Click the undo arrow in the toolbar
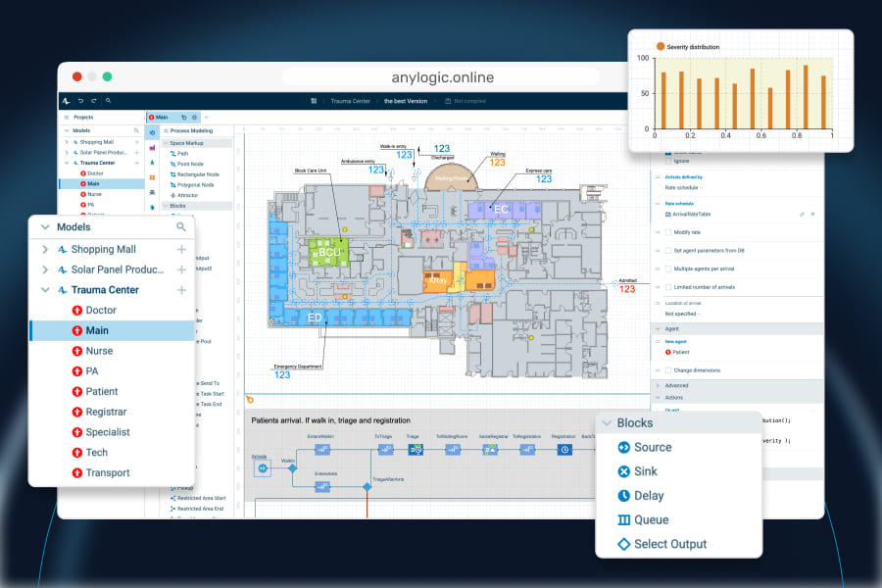The height and width of the screenshot is (588, 882). (80, 101)
